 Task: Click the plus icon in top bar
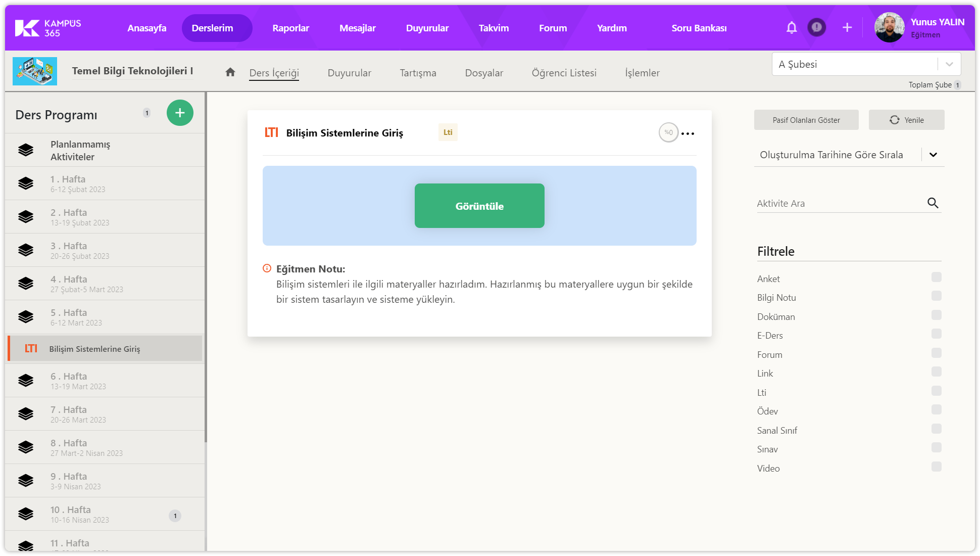point(847,28)
